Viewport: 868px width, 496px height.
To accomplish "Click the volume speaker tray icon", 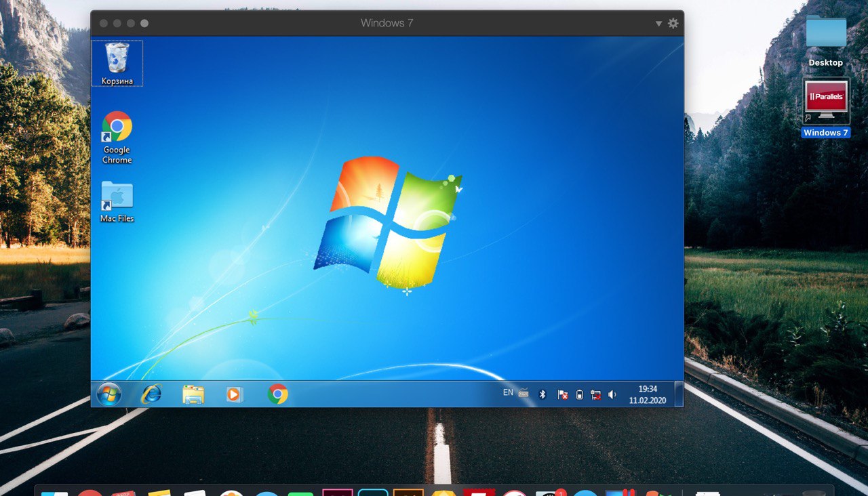I will (612, 394).
